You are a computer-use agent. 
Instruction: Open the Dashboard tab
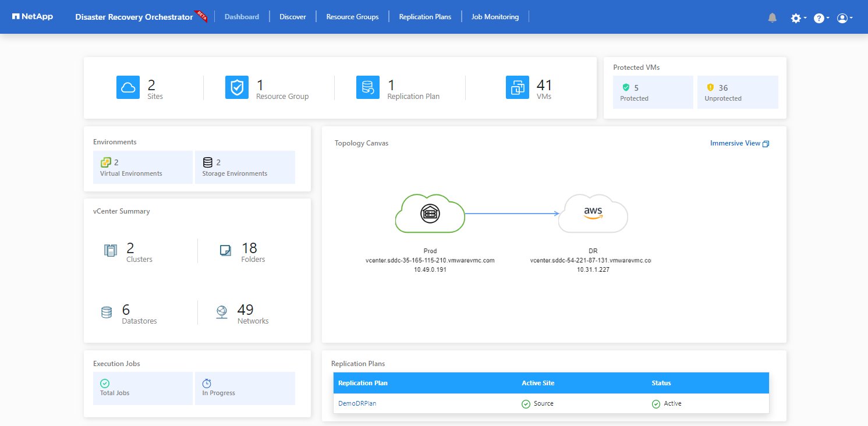pos(242,17)
